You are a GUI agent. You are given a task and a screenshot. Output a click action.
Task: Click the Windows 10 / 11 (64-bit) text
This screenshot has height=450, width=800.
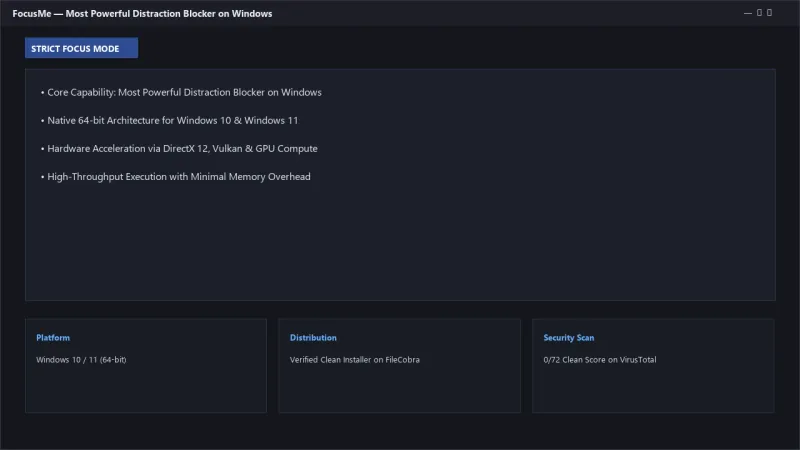pos(81,360)
